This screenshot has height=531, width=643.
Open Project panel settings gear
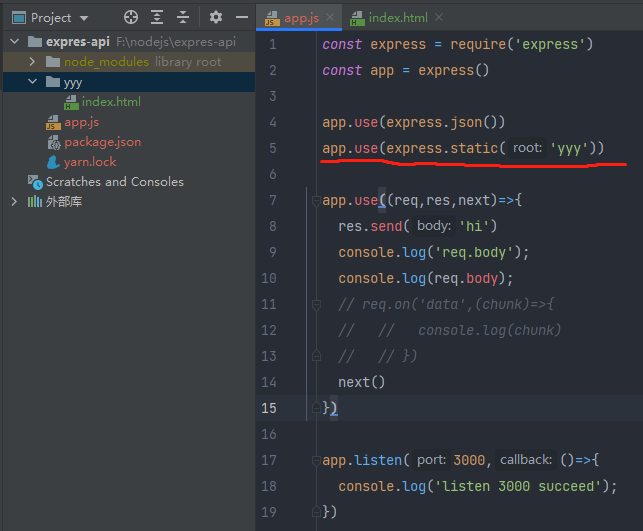[x=216, y=17]
